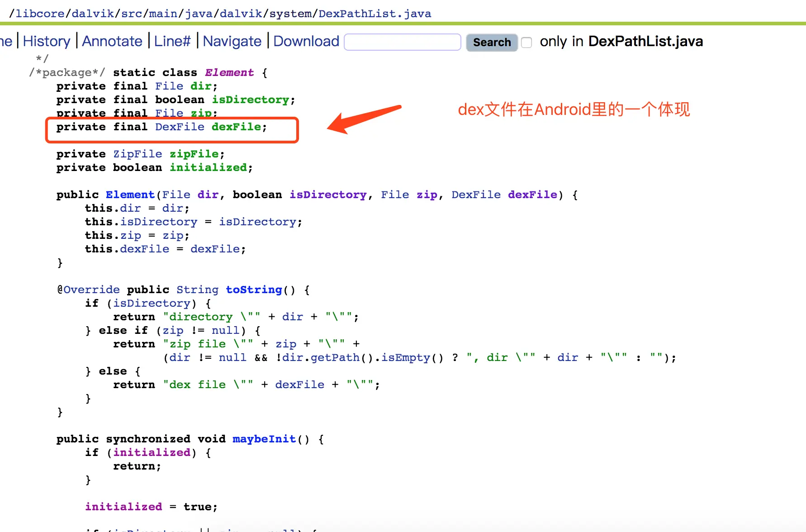This screenshot has width=806, height=532.
Task: Open the src path segment
Action: pos(132,14)
